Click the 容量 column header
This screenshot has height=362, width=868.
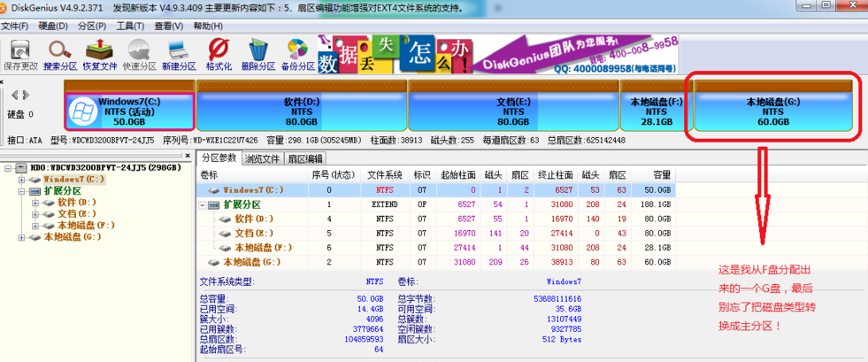(653, 175)
